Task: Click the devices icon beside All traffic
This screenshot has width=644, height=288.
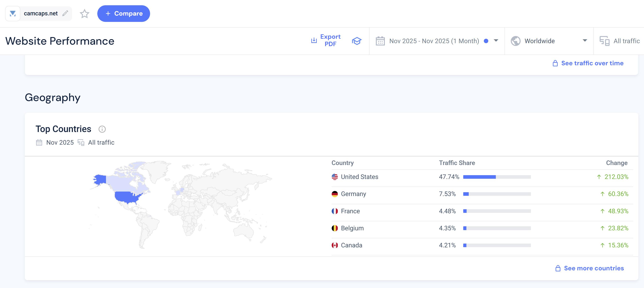Action: pos(604,41)
